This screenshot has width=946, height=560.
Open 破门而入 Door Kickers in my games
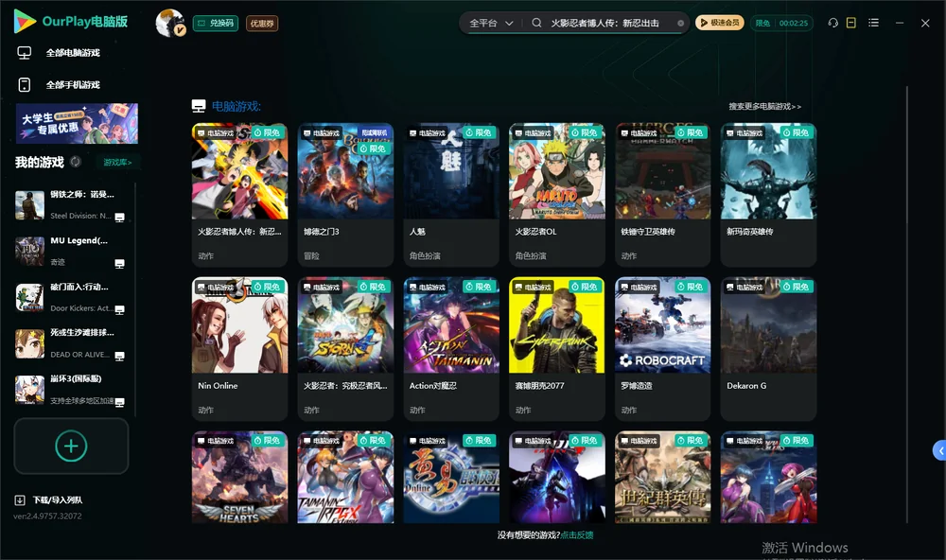[69, 297]
